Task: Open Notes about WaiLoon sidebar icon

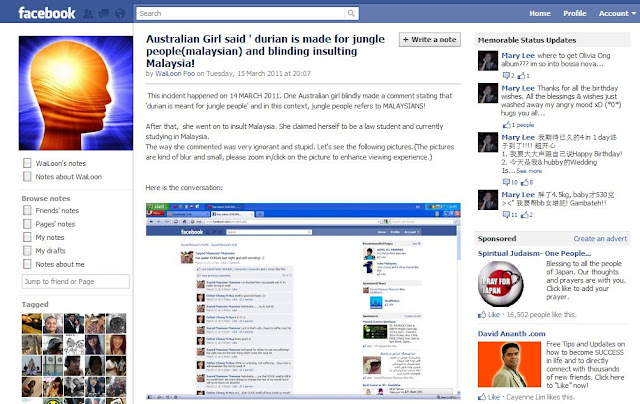Action: click(27, 177)
